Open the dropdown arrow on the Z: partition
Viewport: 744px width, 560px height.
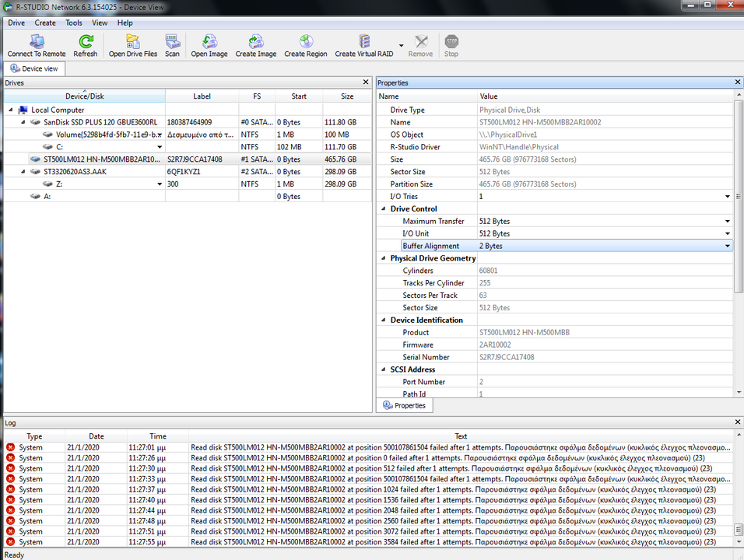pyautogui.click(x=160, y=184)
